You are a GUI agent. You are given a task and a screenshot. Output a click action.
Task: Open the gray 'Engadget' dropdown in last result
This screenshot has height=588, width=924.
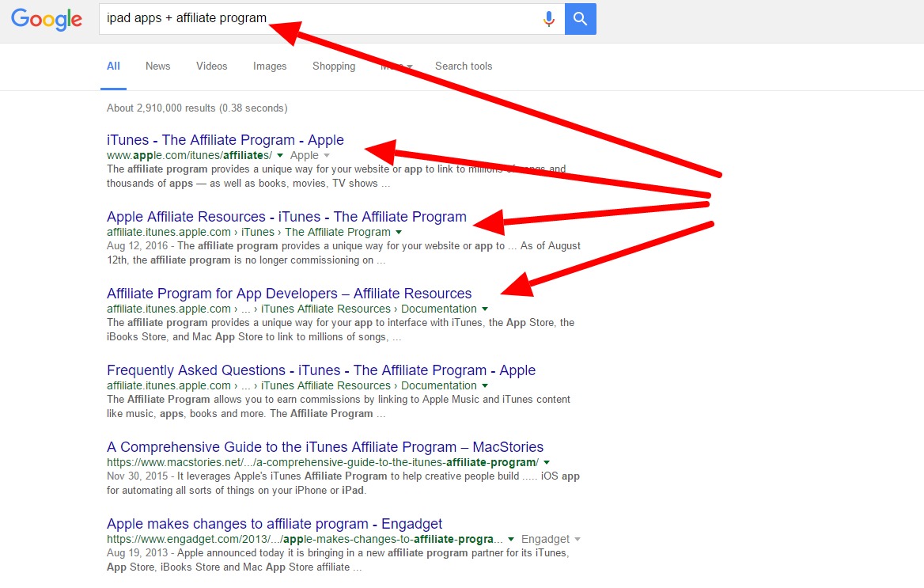tap(551, 539)
